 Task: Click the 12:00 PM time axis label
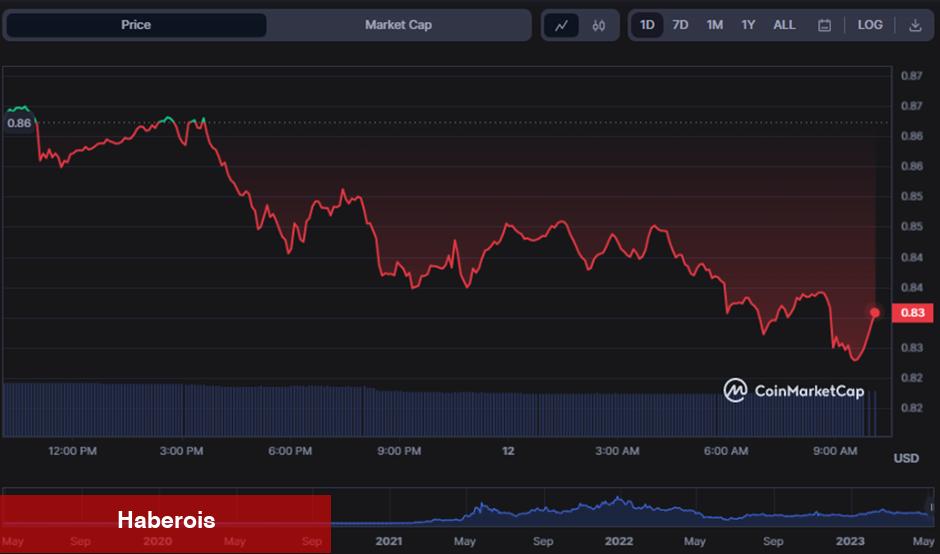click(x=73, y=451)
